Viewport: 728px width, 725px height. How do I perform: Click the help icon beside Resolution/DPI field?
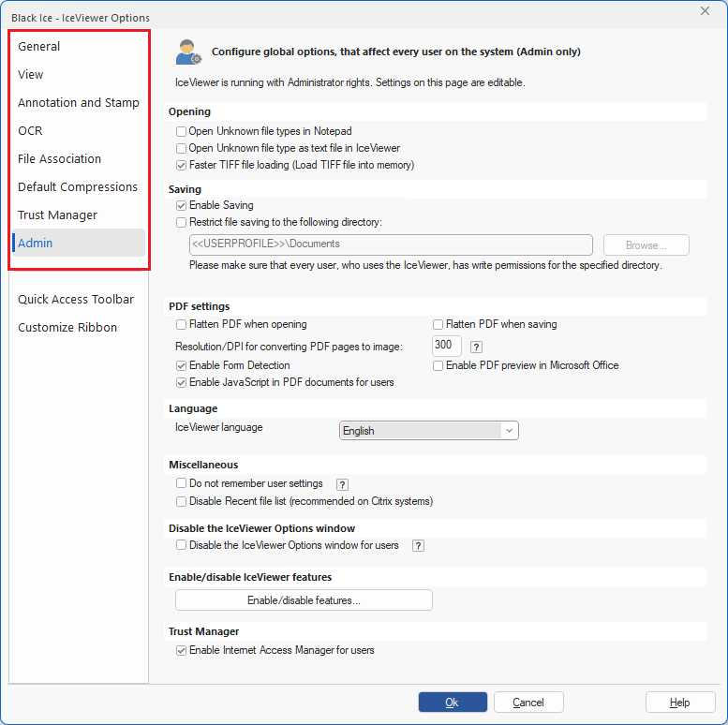point(476,348)
